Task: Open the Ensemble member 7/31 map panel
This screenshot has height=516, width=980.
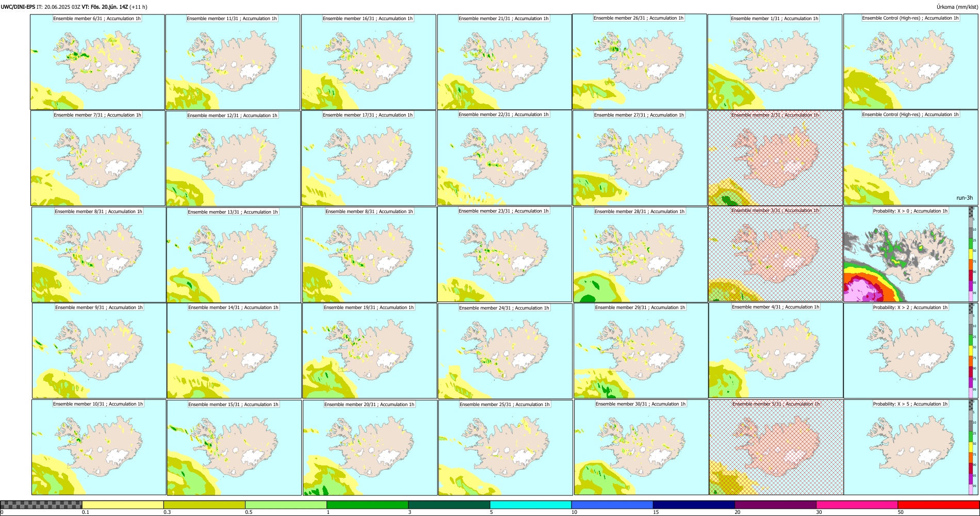Action: point(98,158)
